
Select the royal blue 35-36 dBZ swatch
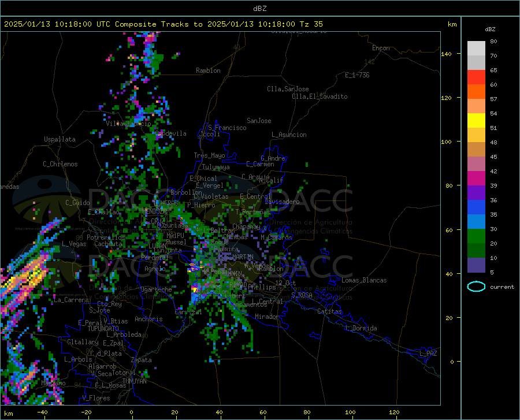pos(476,207)
